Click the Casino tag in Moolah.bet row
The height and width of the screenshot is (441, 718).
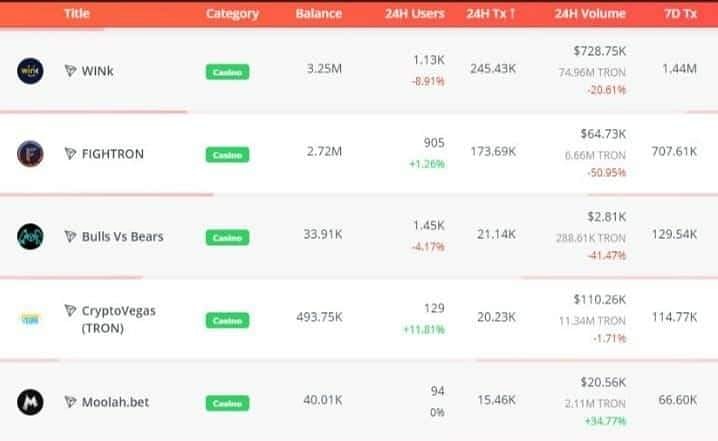[228, 403]
